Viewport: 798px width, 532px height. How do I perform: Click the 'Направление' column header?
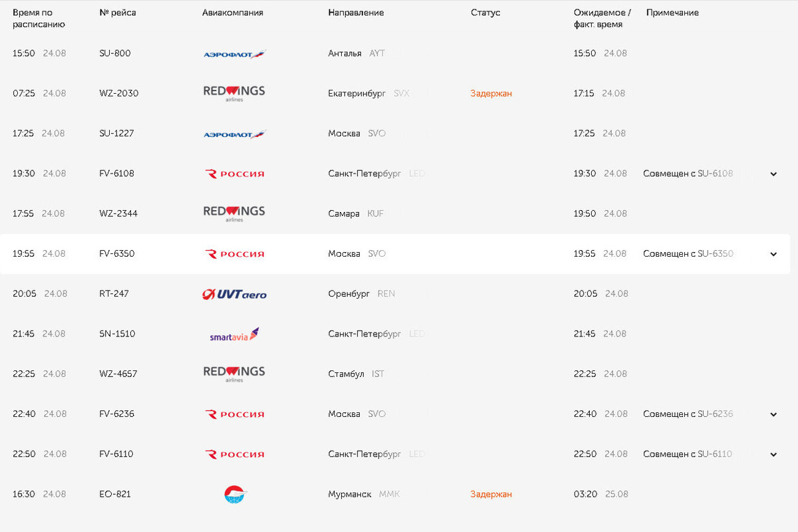click(x=356, y=13)
